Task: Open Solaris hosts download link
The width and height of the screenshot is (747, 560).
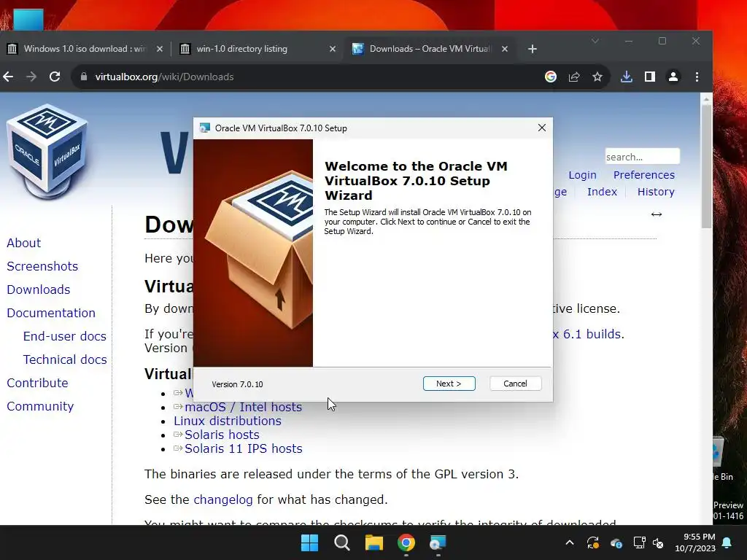Action: click(x=222, y=435)
